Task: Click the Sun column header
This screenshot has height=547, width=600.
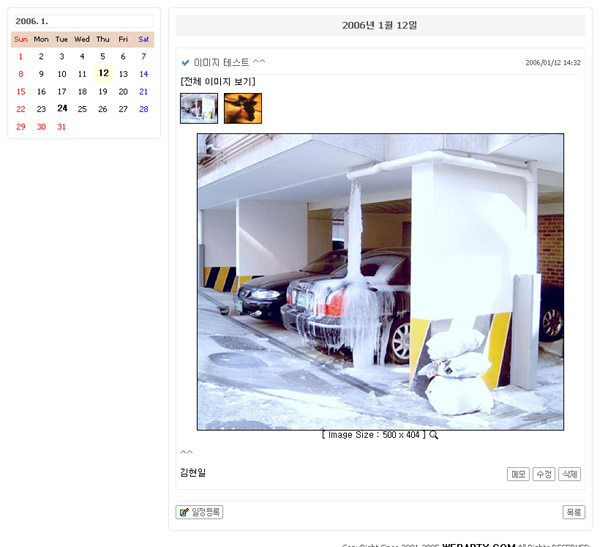Action: tap(21, 39)
